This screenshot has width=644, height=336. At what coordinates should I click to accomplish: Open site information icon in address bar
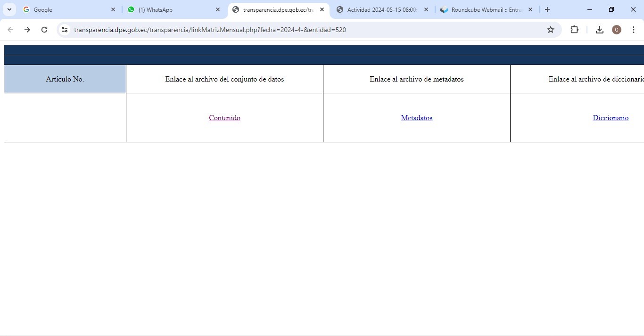point(65,30)
